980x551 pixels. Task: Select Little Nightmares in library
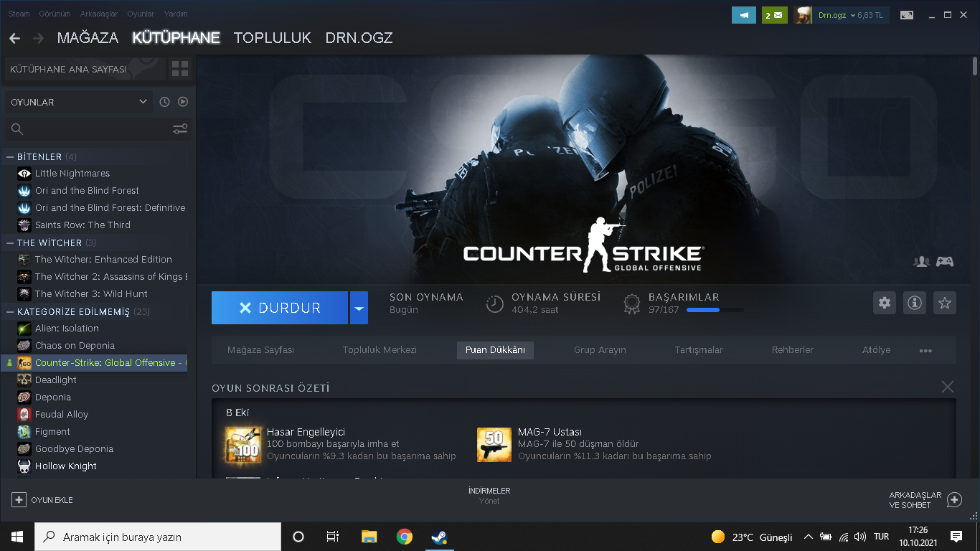click(x=72, y=173)
